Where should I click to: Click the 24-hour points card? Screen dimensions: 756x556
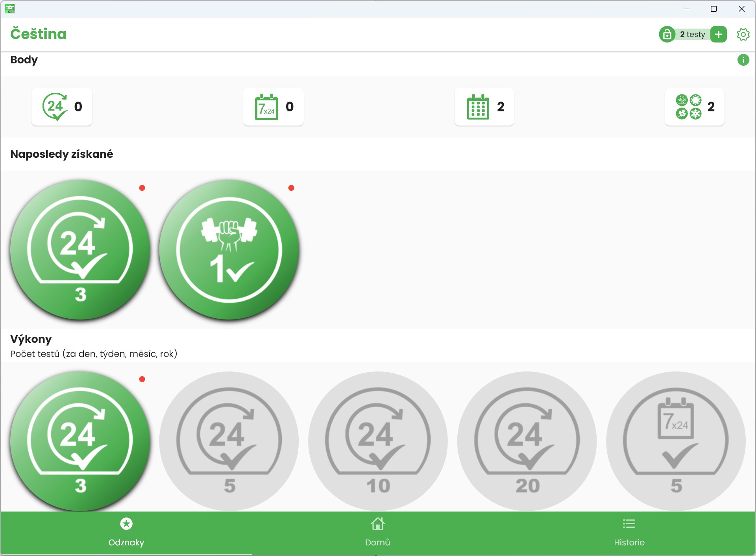(x=62, y=107)
